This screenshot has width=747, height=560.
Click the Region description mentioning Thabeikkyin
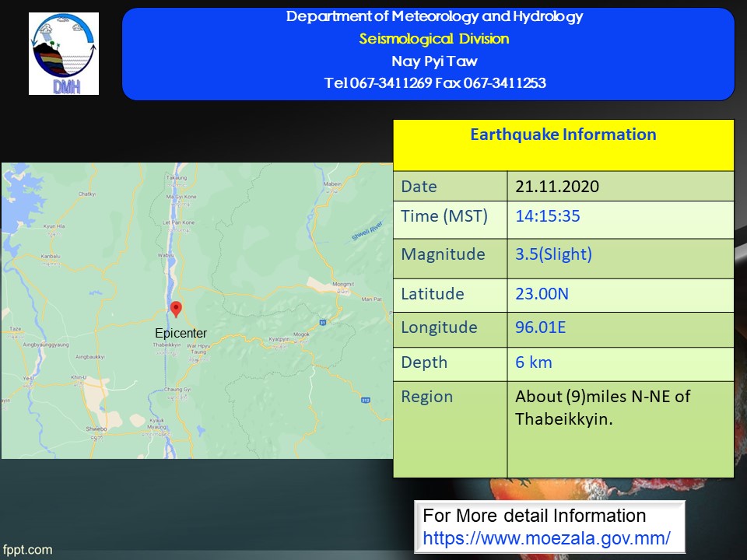pyautogui.click(x=602, y=408)
